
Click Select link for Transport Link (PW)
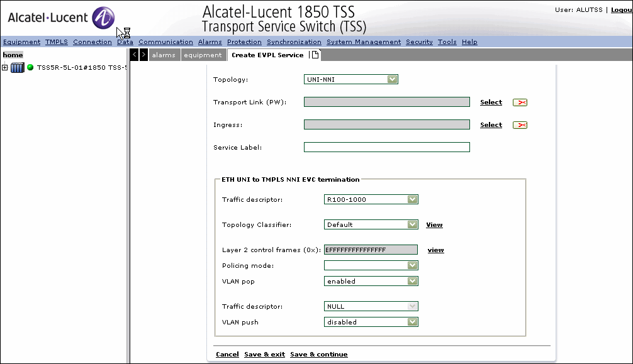[491, 102]
